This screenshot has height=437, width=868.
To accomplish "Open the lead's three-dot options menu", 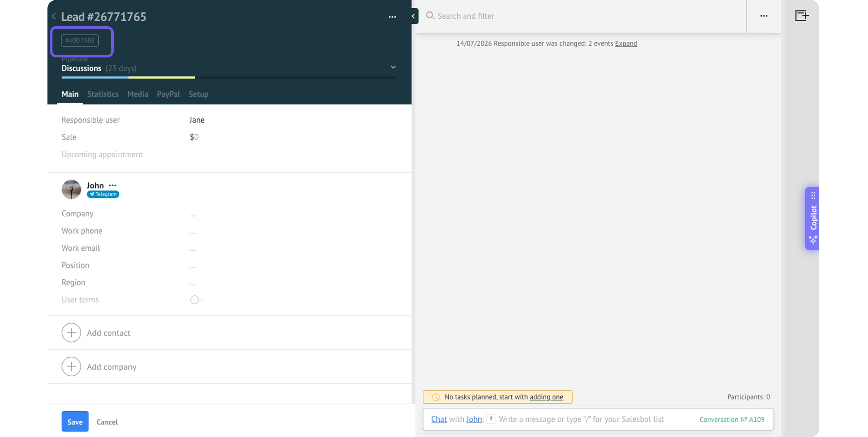I will pos(392,17).
